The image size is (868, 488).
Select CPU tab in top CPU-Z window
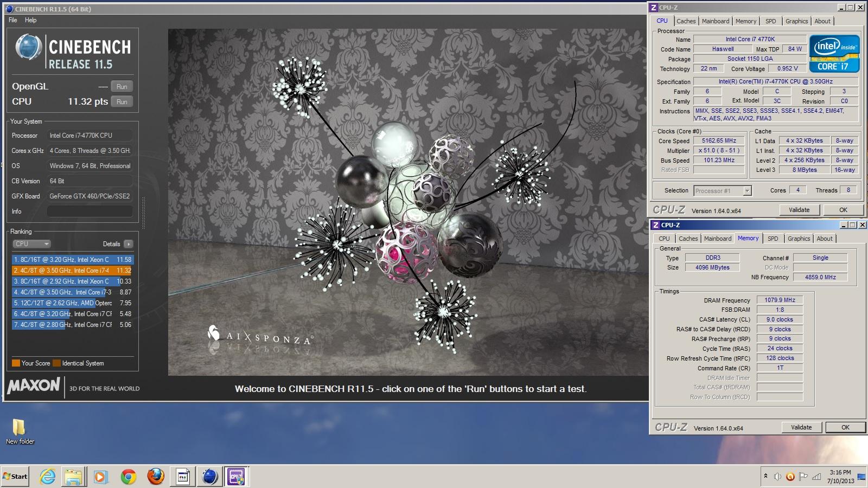[662, 21]
